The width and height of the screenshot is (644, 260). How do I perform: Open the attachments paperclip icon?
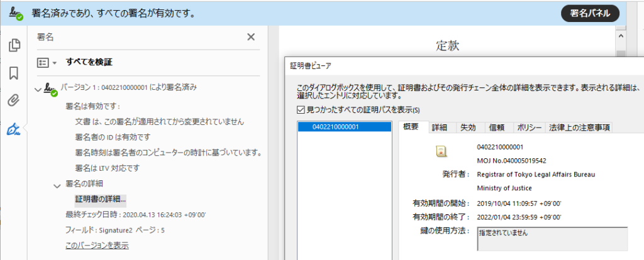point(13,100)
